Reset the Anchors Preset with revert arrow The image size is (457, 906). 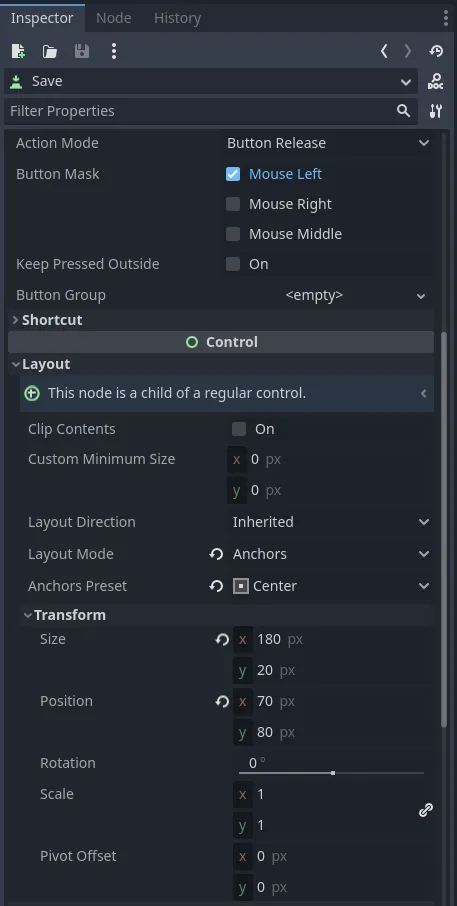coord(216,586)
